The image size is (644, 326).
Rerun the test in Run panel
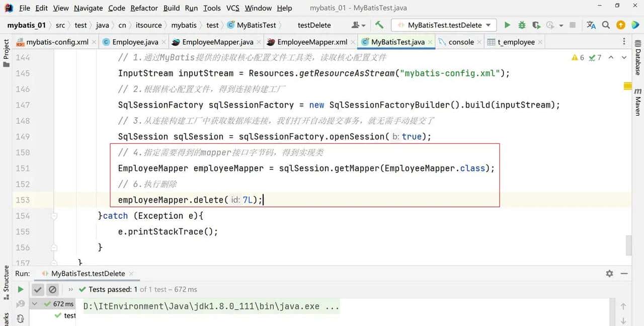(21, 289)
